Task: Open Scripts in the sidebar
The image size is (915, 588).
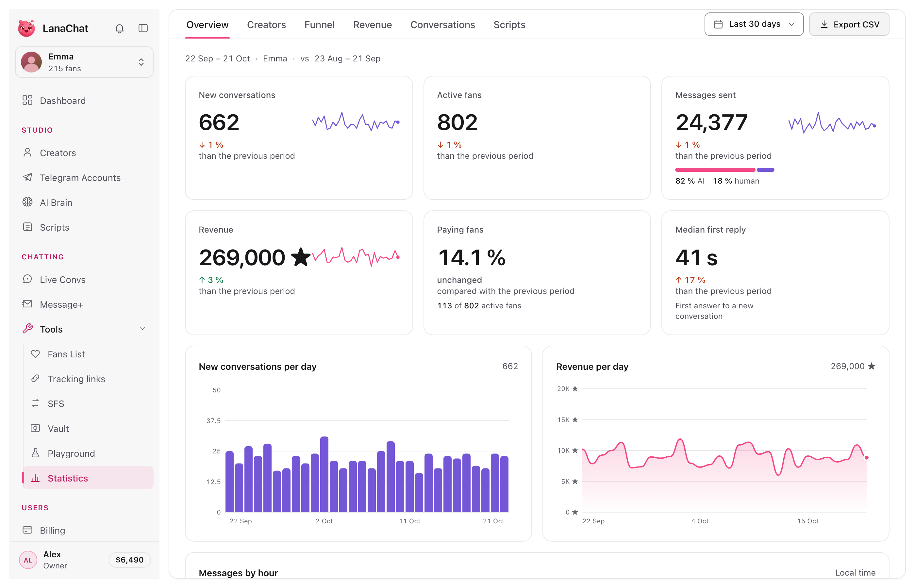Action: [x=84, y=227]
